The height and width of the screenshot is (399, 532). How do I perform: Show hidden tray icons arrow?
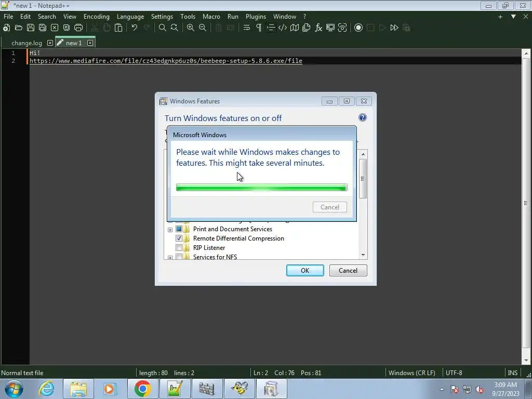pos(442,389)
